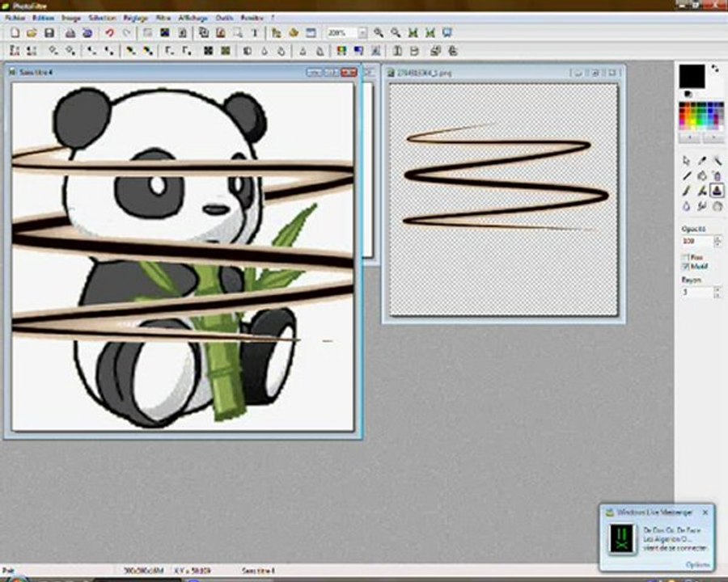Select the Advanced brush tool
Viewport: 728px width, 582px height.
(x=702, y=191)
